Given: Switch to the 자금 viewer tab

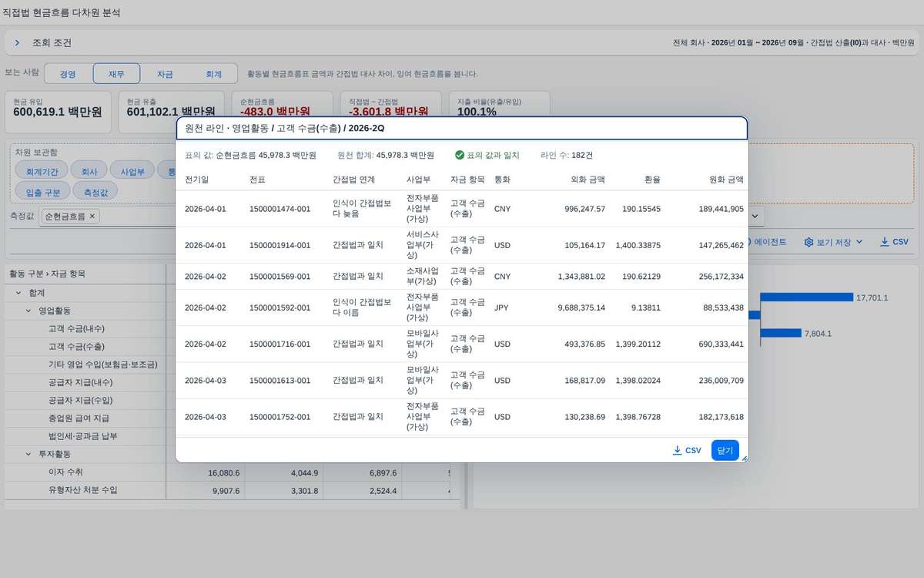Looking at the screenshot, I should click(x=165, y=74).
